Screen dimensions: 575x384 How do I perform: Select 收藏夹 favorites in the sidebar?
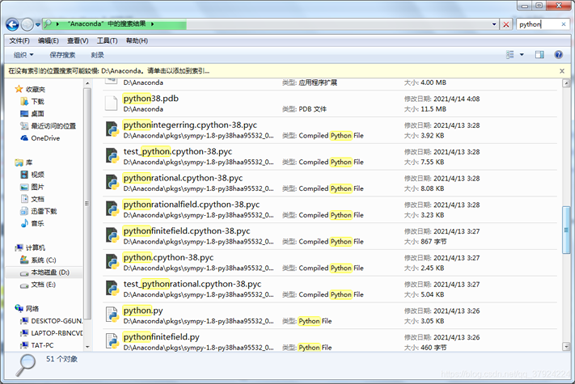pos(30,89)
